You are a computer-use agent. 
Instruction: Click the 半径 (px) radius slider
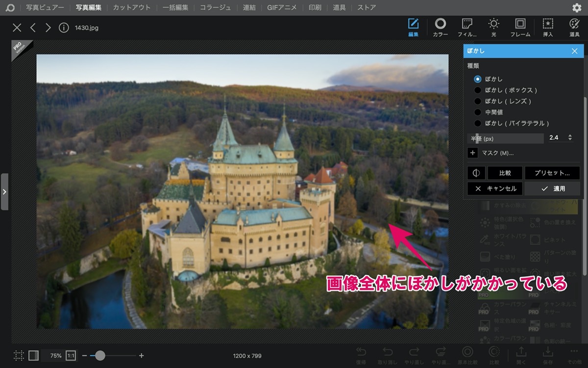506,138
